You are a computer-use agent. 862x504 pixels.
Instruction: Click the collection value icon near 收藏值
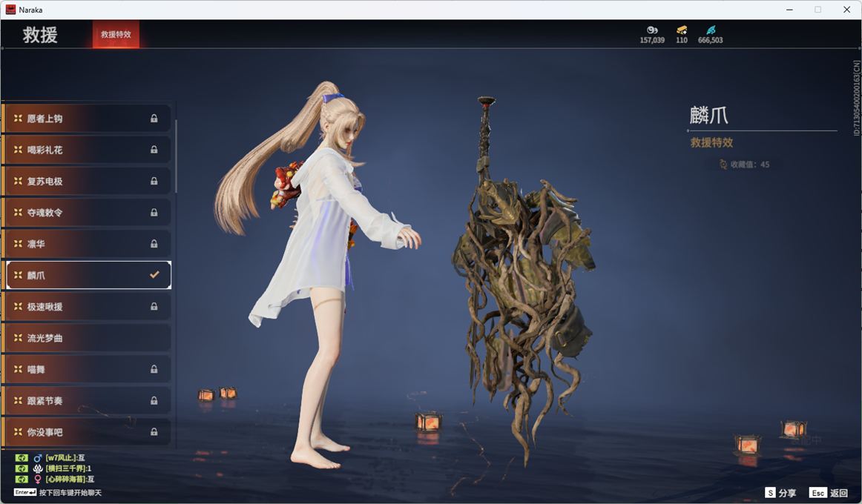tap(723, 165)
